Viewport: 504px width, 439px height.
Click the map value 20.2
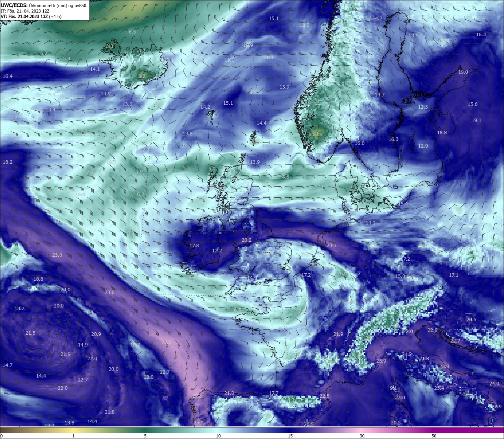(x=246, y=240)
